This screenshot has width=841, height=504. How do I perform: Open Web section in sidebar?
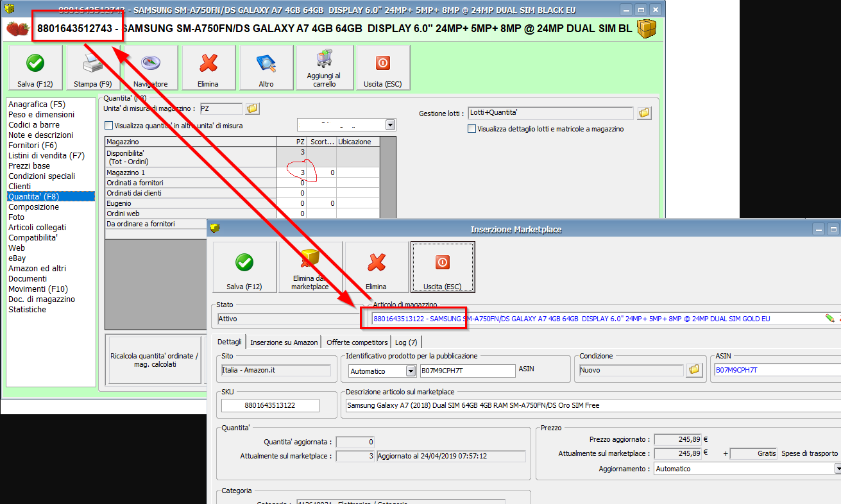pos(17,248)
